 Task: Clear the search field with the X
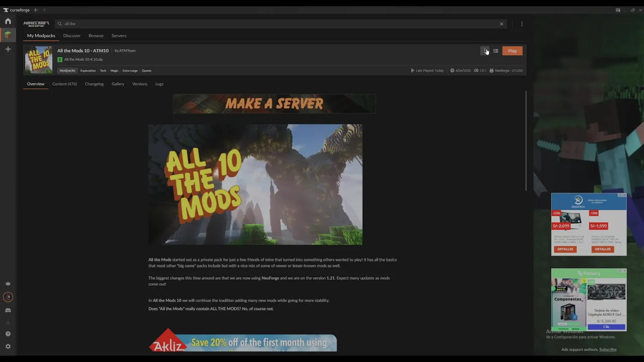pyautogui.click(x=502, y=24)
